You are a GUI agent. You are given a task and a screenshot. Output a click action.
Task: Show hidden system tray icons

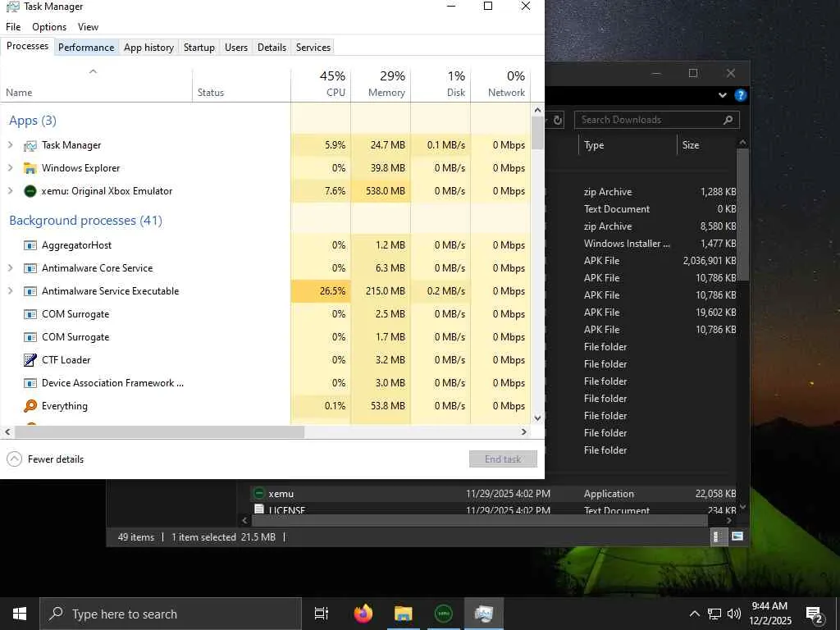(x=694, y=614)
